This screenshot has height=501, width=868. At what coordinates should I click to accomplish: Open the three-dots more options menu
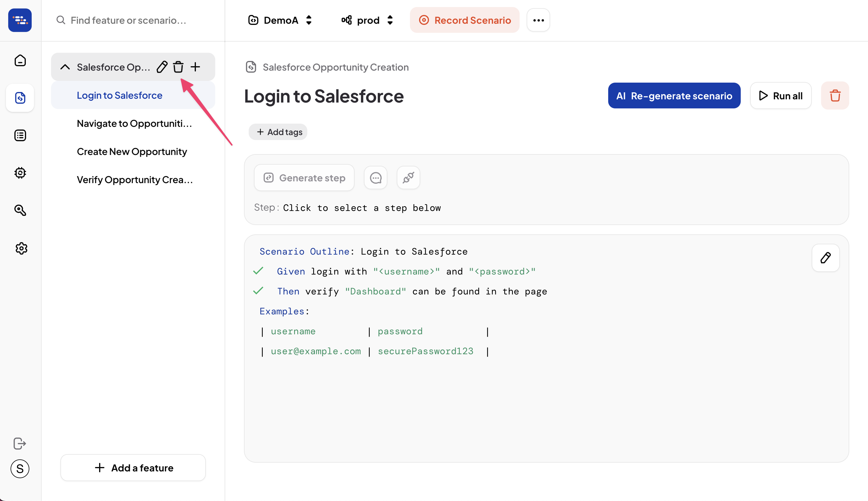[538, 20]
